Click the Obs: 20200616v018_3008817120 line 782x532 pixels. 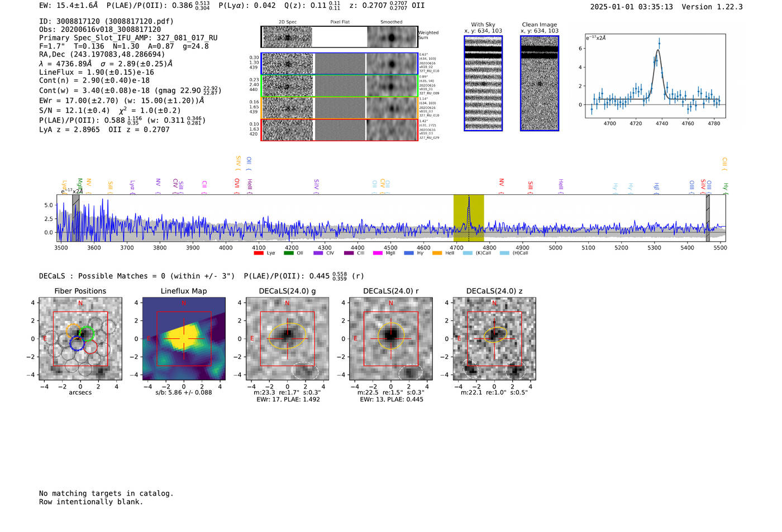(100, 30)
